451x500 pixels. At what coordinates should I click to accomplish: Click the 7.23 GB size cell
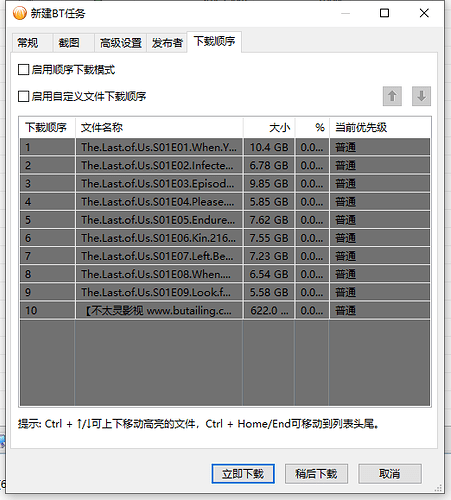coord(269,256)
